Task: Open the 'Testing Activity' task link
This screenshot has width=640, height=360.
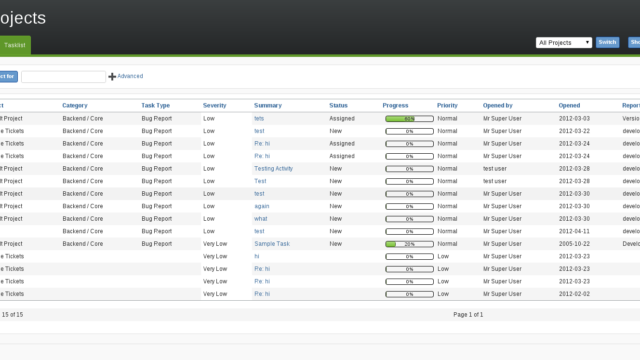Action: (x=273, y=169)
